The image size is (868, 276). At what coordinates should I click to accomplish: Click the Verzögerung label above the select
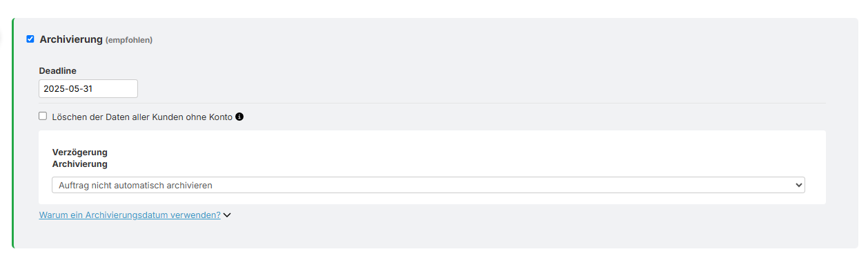(x=80, y=152)
